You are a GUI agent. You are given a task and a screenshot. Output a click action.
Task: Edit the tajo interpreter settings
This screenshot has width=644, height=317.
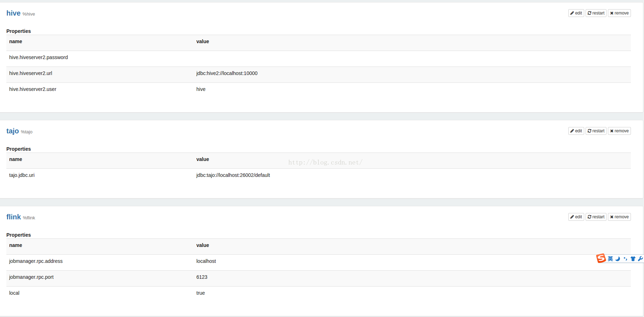point(576,131)
